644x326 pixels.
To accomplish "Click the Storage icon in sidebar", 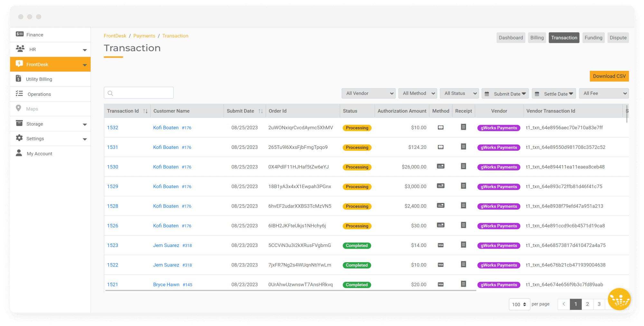I will point(20,124).
